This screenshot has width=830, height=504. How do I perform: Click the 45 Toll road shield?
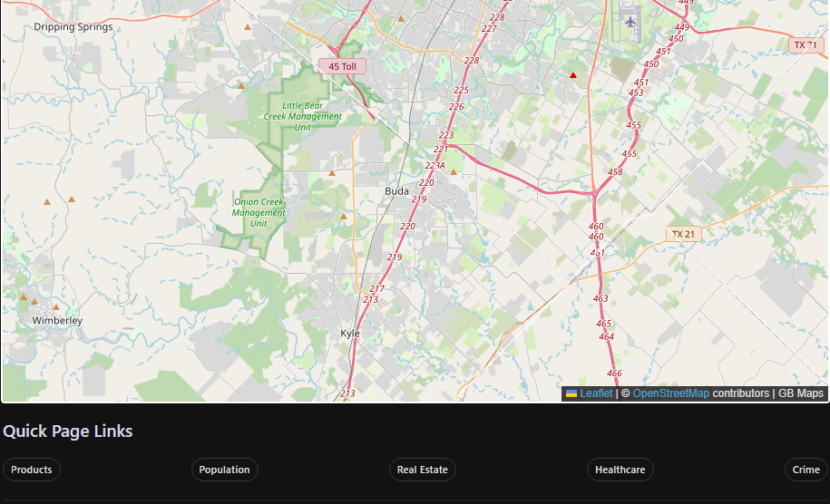coord(343,67)
